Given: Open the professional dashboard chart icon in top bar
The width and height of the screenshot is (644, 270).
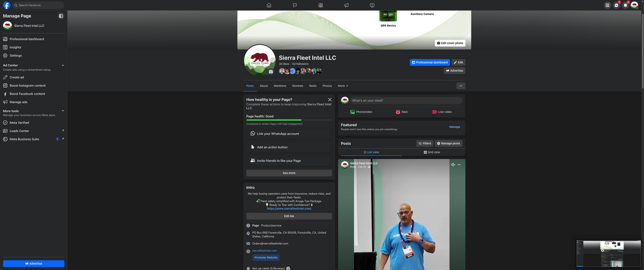Looking at the screenshot, I should click(x=320, y=5).
